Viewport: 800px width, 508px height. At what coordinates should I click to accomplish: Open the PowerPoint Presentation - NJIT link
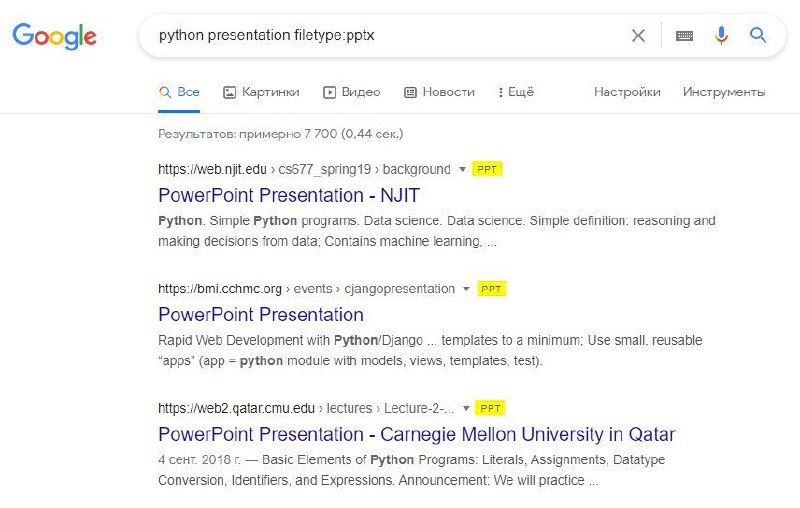pos(289,195)
